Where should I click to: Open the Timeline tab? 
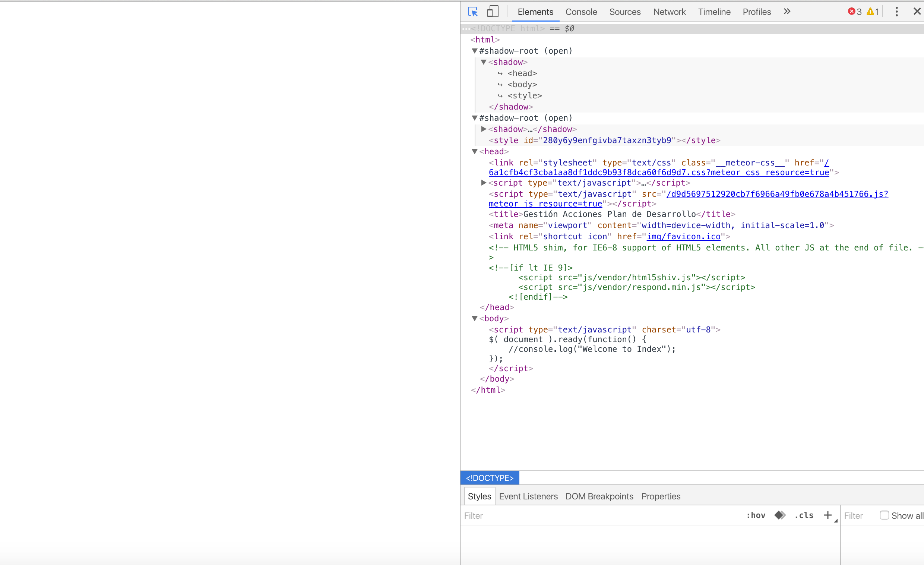point(714,12)
